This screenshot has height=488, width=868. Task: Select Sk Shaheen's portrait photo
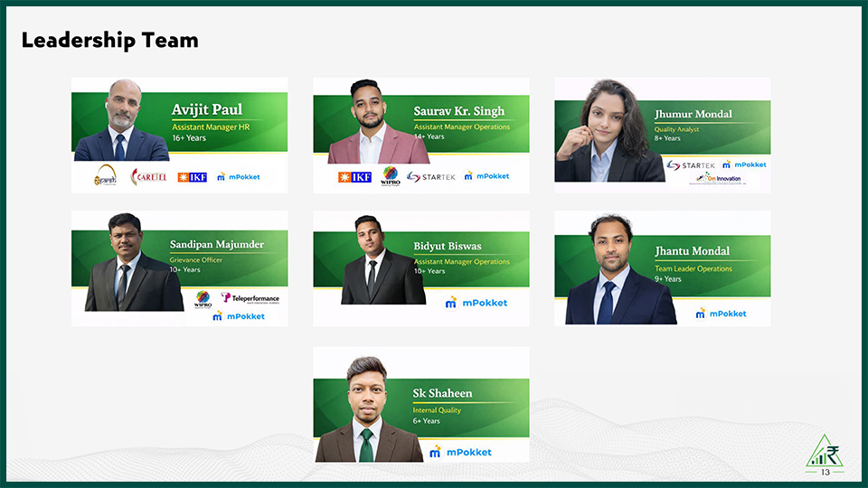368,409
